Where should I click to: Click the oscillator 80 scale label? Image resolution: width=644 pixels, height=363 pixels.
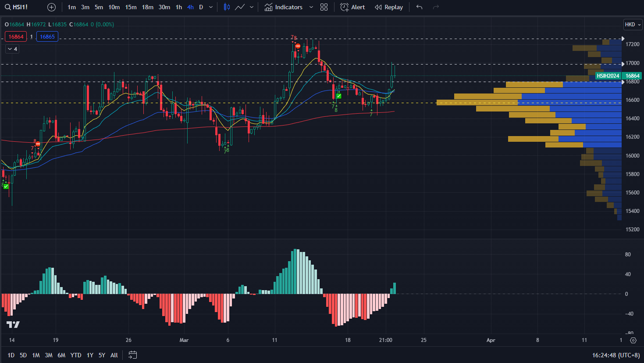coord(628,255)
